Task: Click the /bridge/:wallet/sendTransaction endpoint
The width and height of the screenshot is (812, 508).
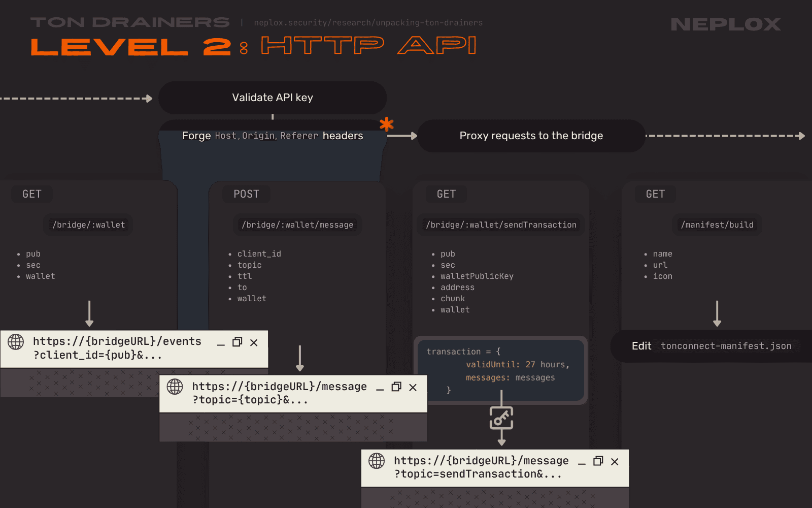Action: click(501, 225)
